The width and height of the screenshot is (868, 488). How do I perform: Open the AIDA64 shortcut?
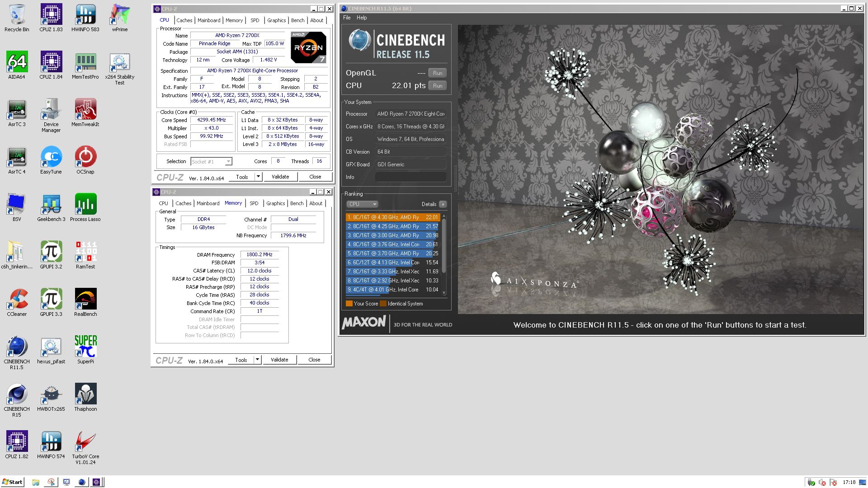click(x=17, y=66)
